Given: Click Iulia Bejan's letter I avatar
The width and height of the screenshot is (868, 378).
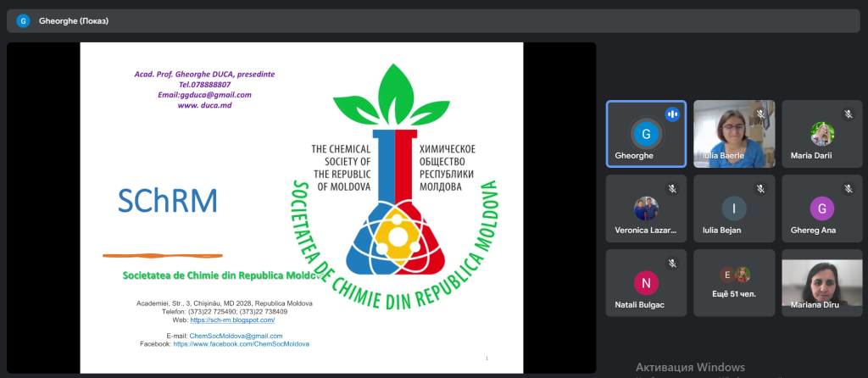Looking at the screenshot, I should (x=734, y=208).
